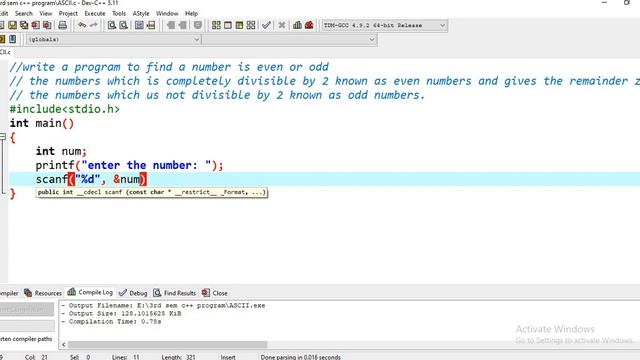Open the empty member dropdown beside globals

[x=289, y=40]
